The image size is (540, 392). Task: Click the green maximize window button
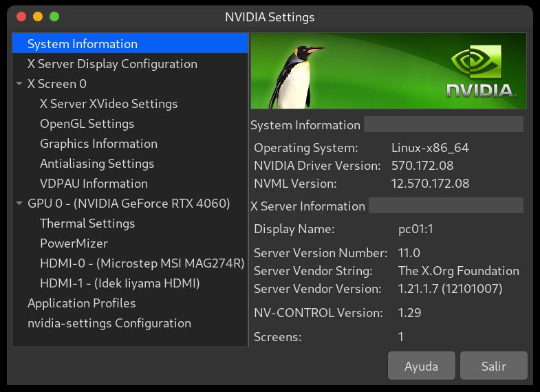(54, 17)
